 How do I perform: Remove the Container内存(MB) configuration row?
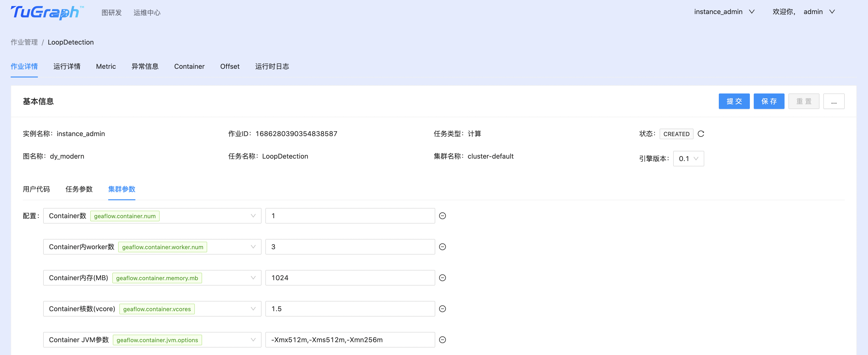tap(442, 278)
